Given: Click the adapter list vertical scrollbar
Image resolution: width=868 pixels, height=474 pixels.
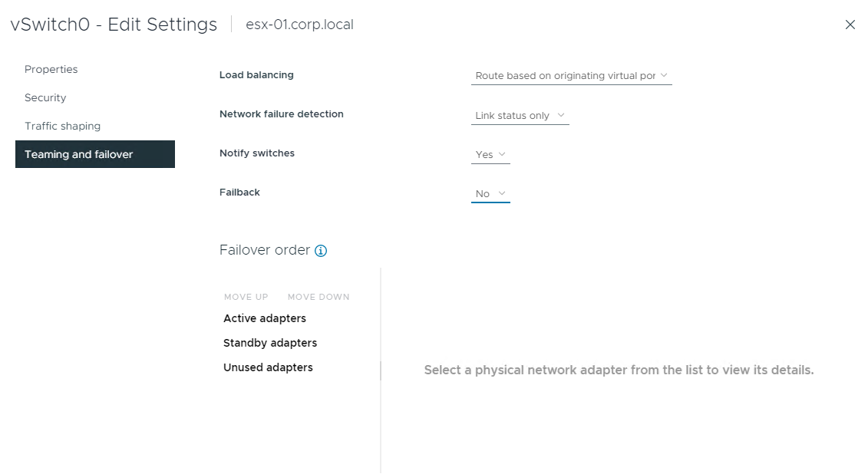Looking at the screenshot, I should coord(381,370).
